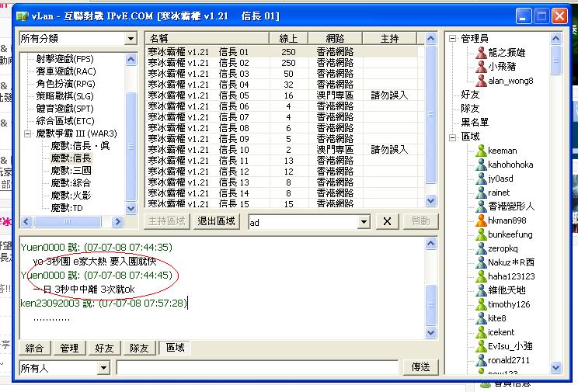Click the avatar icon of kahohohoka
The image size is (578, 392).
(x=481, y=165)
